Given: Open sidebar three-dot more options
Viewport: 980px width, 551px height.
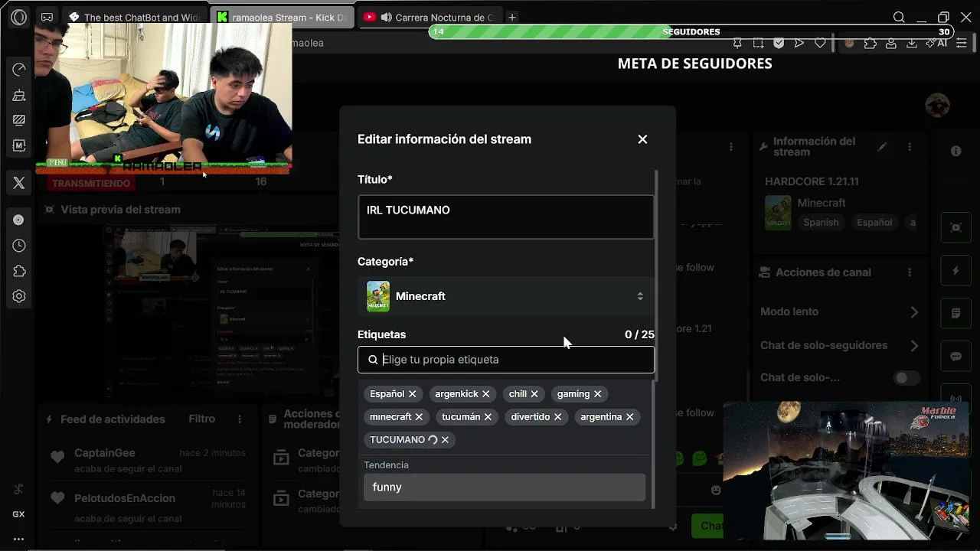Looking at the screenshot, I should click(x=19, y=539).
